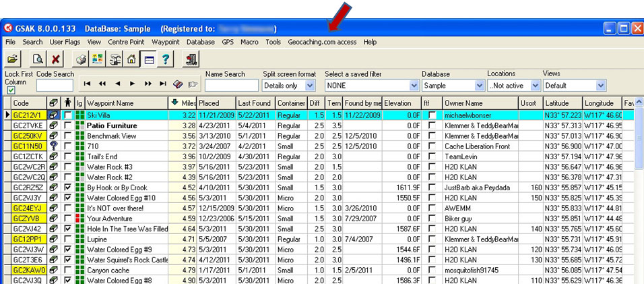644x284 pixels.
Task: Open the Split screen format dropdown
Action: 310,86
